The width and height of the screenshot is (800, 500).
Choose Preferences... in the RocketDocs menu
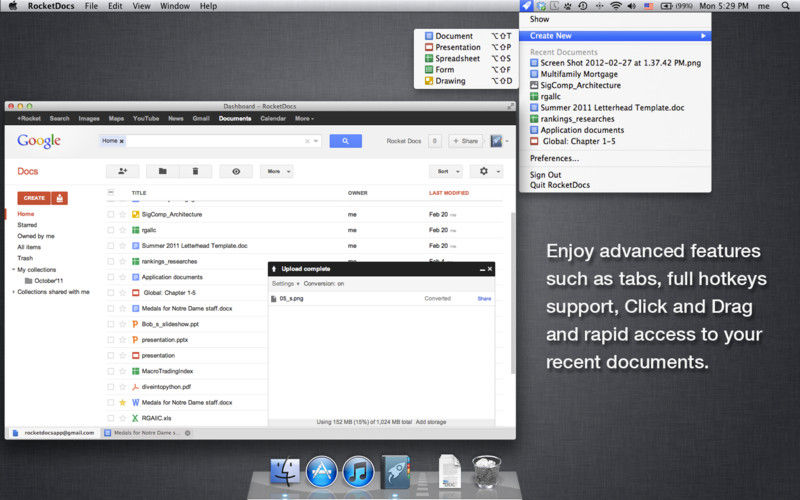pyautogui.click(x=554, y=158)
